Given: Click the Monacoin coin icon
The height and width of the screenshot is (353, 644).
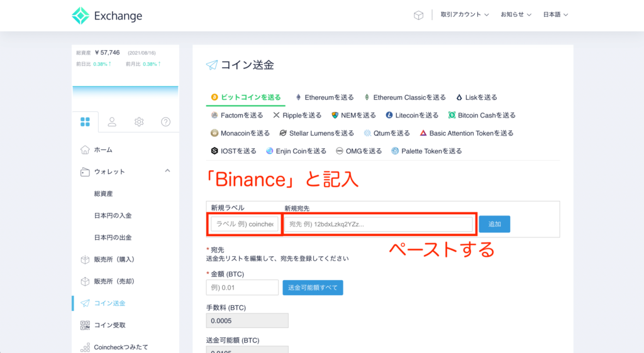Looking at the screenshot, I should click(x=214, y=133).
